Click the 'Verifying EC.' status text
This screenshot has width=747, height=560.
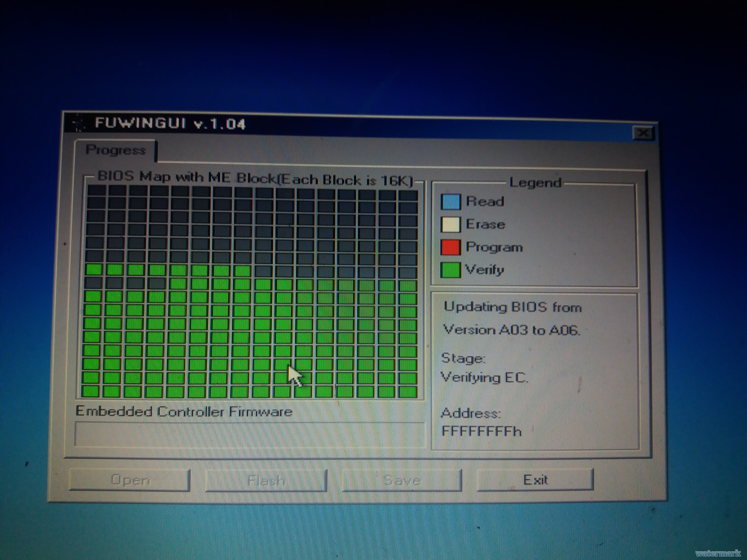(x=485, y=378)
